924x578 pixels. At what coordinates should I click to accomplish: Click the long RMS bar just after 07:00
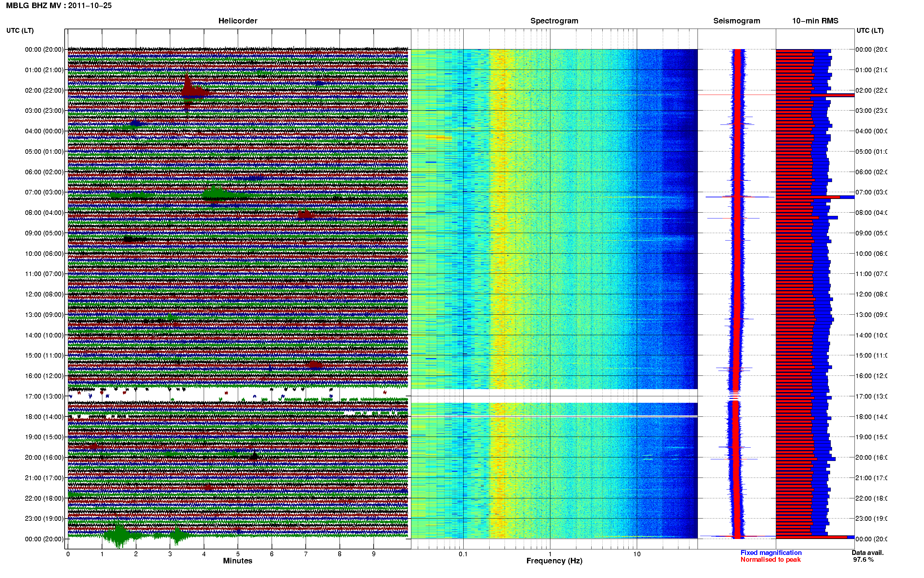click(815, 197)
